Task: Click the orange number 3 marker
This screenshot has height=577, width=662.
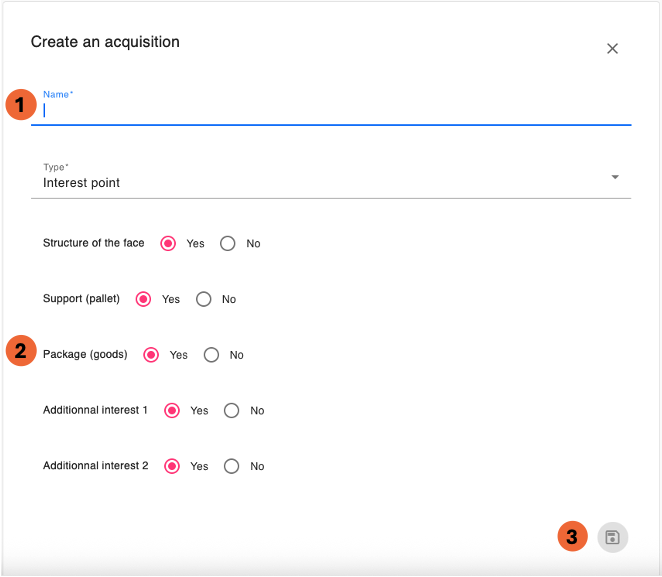Action: coord(572,537)
